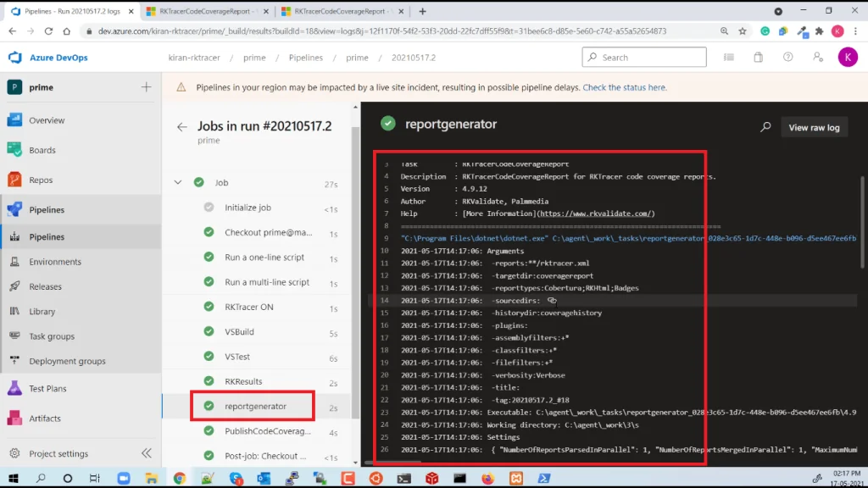
Task: Open the Boards section
Action: click(x=42, y=150)
